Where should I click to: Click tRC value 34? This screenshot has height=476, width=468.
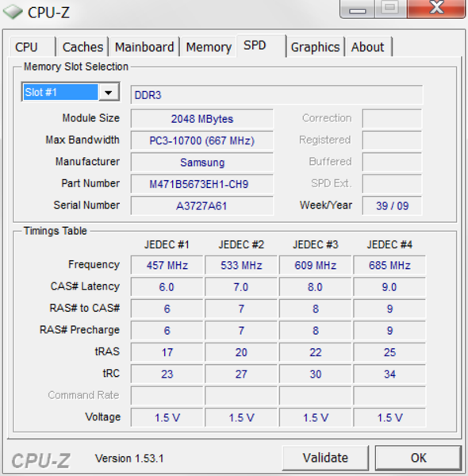point(389,374)
